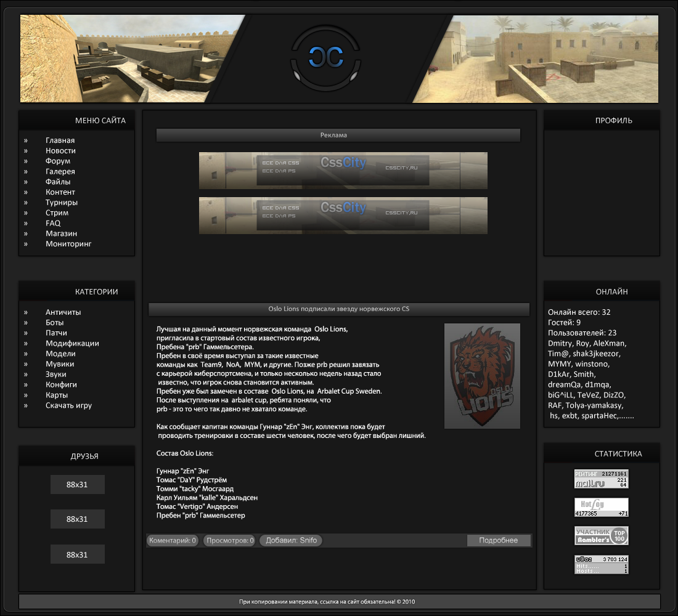Click the Просмотров: 0 counter pill
Image resolution: width=678 pixels, height=616 pixels.
click(x=230, y=540)
